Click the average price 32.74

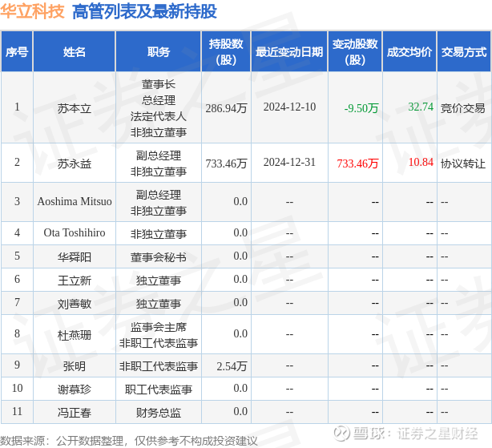coord(421,107)
